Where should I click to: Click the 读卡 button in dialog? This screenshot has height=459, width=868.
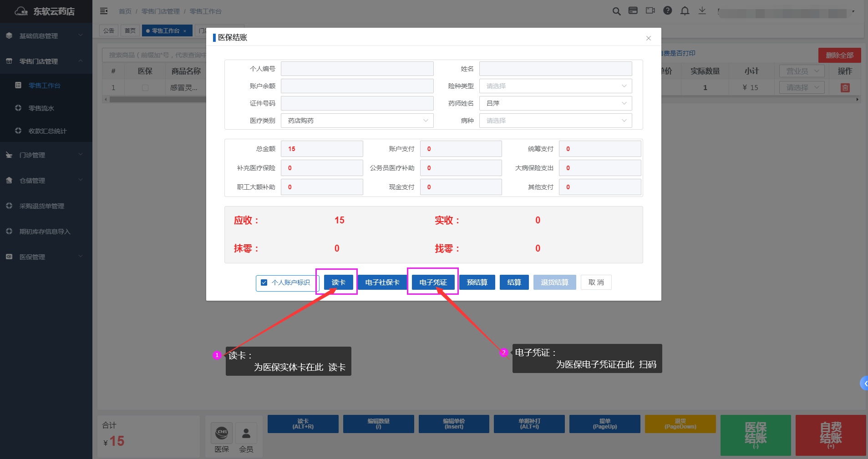coord(338,282)
